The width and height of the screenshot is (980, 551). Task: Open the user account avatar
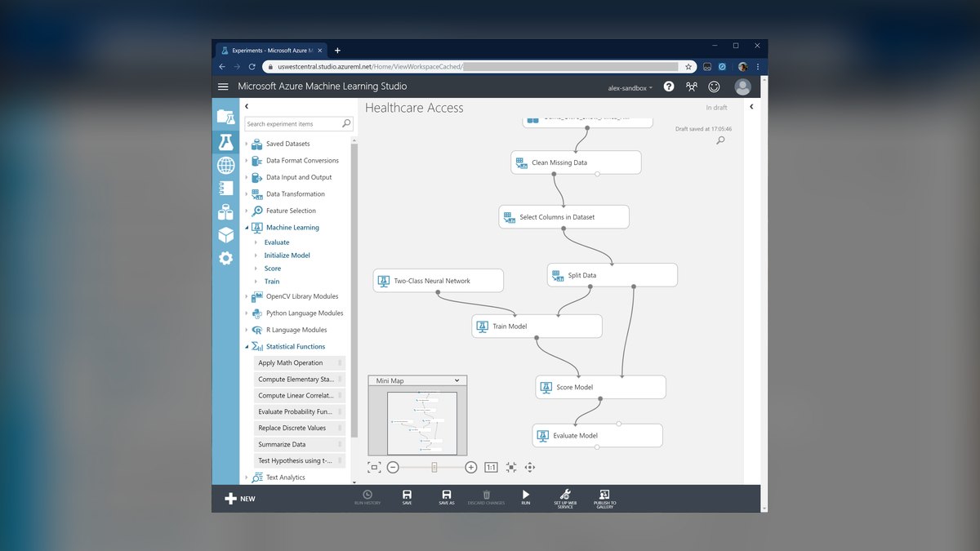[x=742, y=87]
